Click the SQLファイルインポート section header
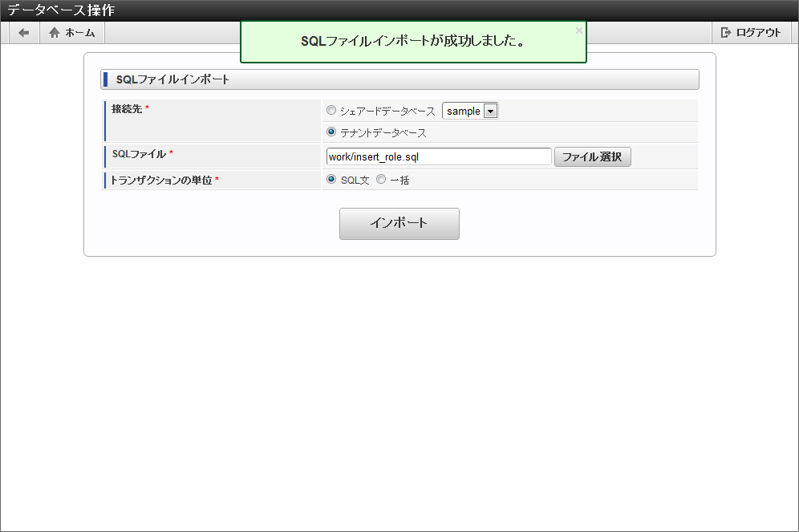Screen dimensions: 799x532 tap(399, 79)
